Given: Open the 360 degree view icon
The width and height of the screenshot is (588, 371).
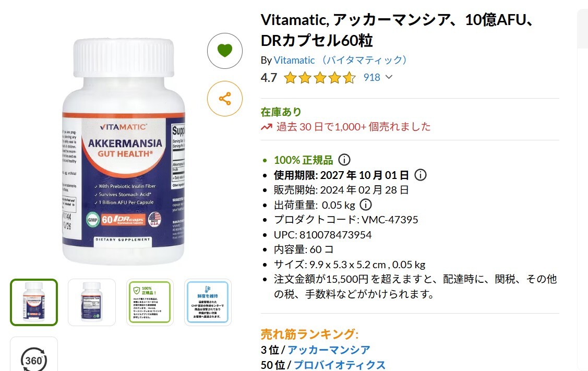Looking at the screenshot, I should click(x=34, y=358).
